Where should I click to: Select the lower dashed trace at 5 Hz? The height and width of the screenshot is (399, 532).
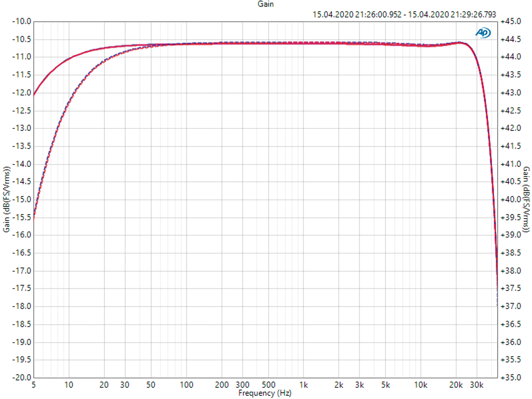click(34, 217)
